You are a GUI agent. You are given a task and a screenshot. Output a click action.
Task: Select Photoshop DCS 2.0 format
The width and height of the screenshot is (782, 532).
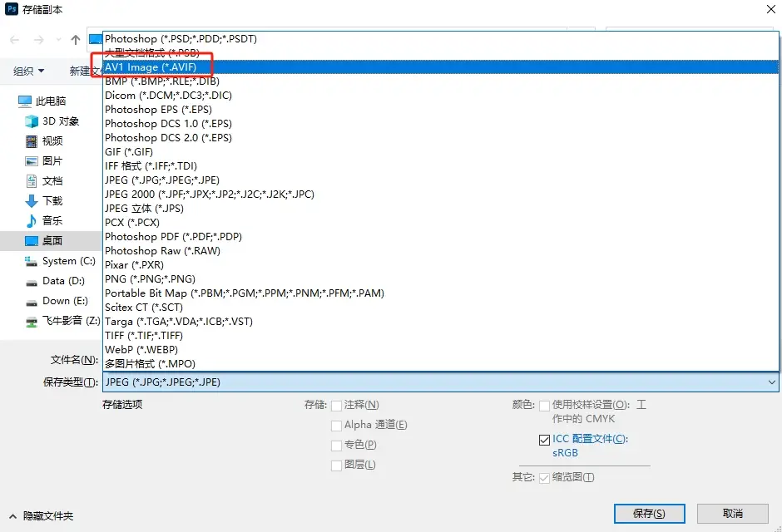[x=441, y=137]
